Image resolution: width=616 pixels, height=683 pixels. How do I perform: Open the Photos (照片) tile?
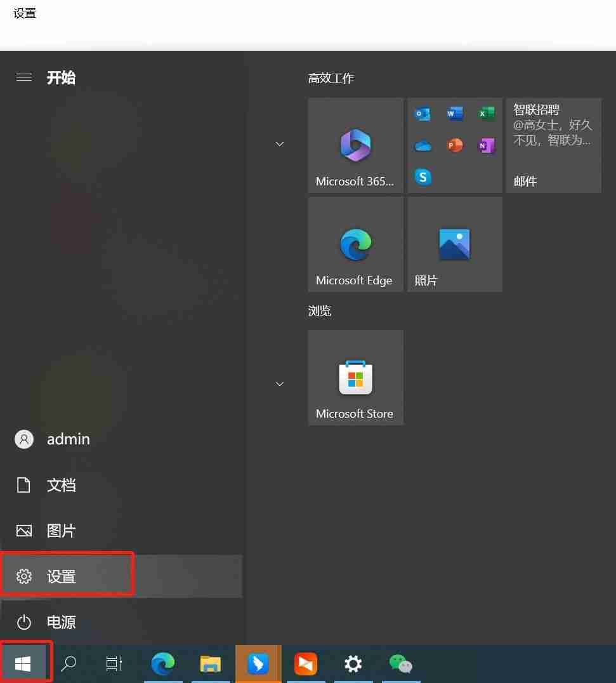(x=454, y=244)
